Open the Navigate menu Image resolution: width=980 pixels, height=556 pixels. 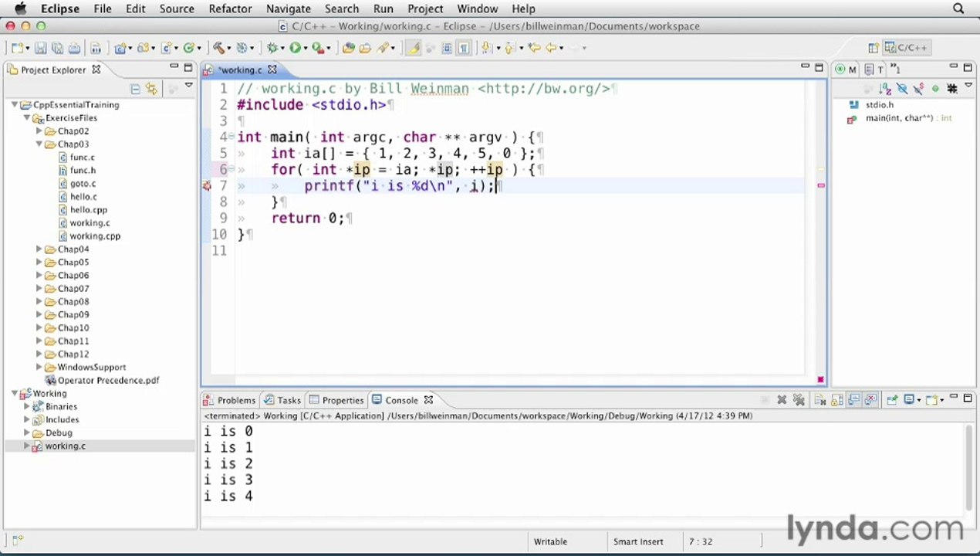coord(288,8)
